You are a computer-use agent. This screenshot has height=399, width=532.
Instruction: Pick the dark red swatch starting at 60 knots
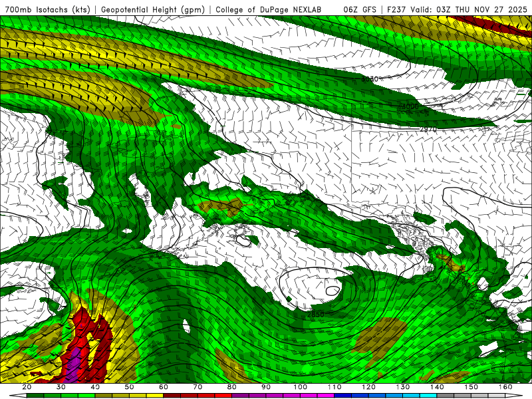pos(172,396)
